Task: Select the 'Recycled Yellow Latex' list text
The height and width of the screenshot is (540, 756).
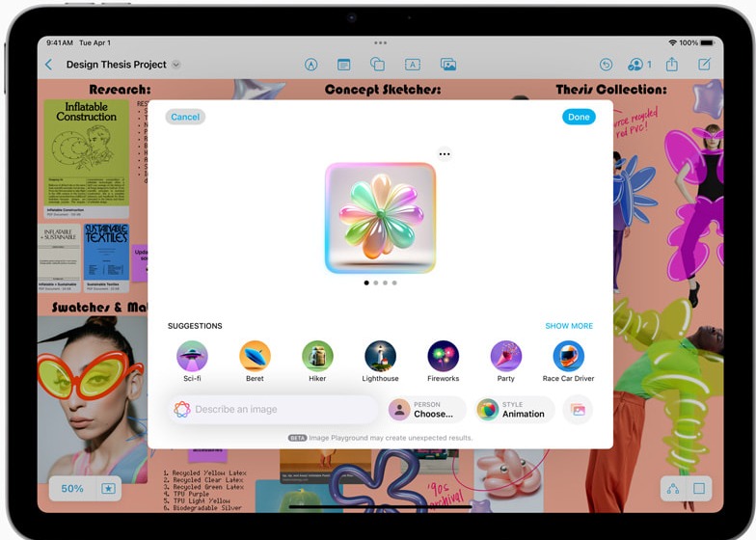Action: pos(209,472)
